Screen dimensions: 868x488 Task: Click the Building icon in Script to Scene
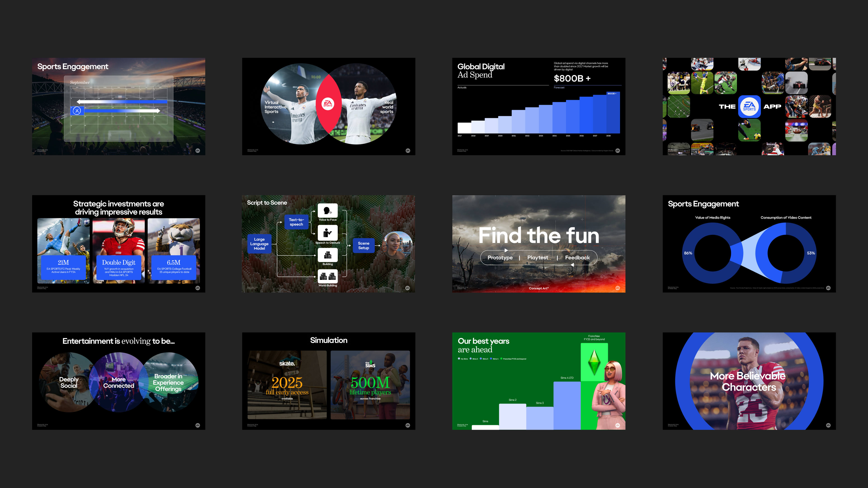click(x=328, y=255)
